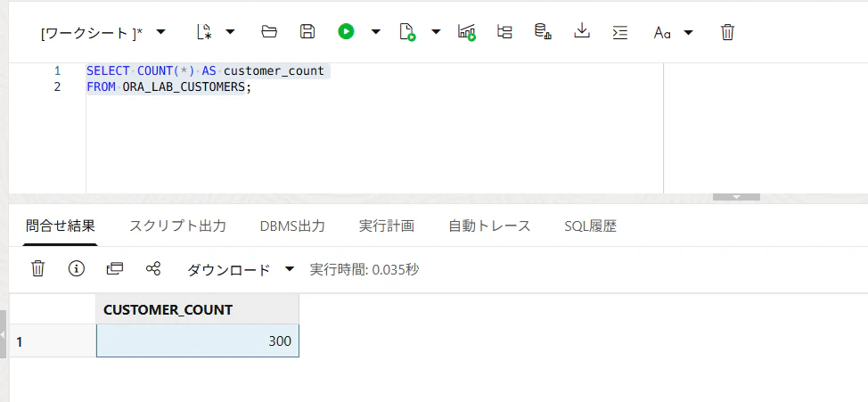868x402 pixels.
Task: Click the new worksheet file icon
Action: [x=204, y=31]
